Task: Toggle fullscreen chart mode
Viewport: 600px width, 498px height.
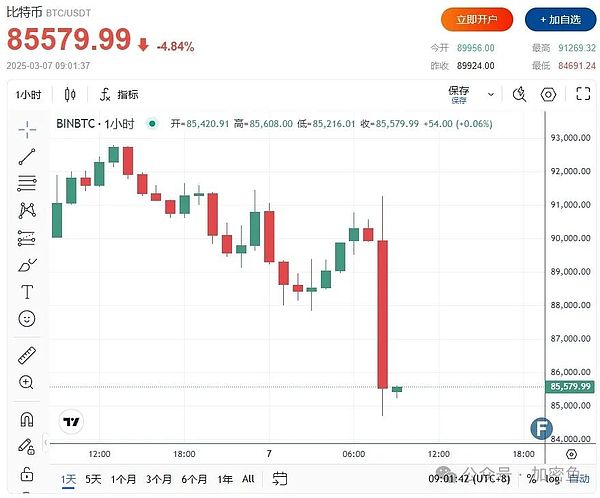Action: [x=581, y=95]
